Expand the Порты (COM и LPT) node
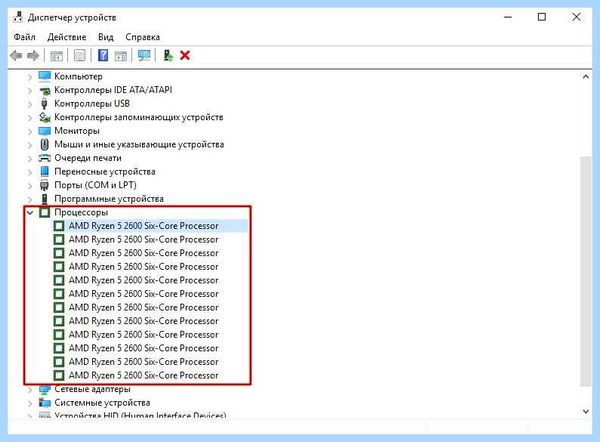 [30, 186]
